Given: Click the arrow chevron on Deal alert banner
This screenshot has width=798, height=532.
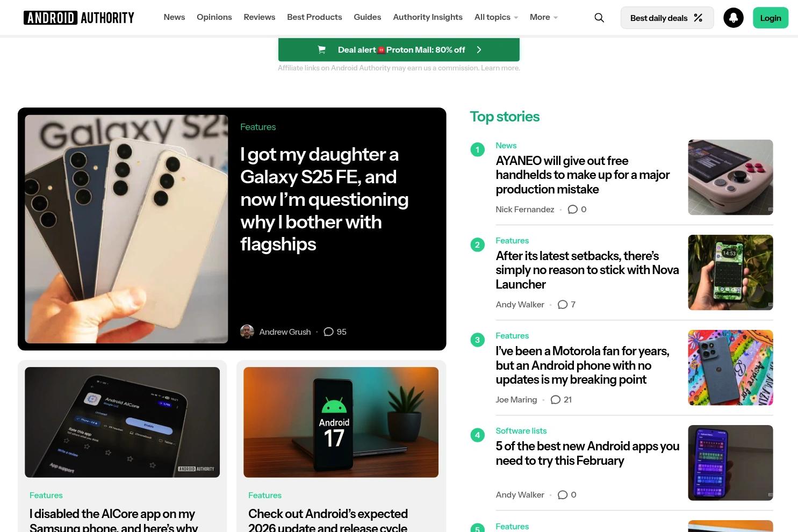Looking at the screenshot, I should coord(479,50).
